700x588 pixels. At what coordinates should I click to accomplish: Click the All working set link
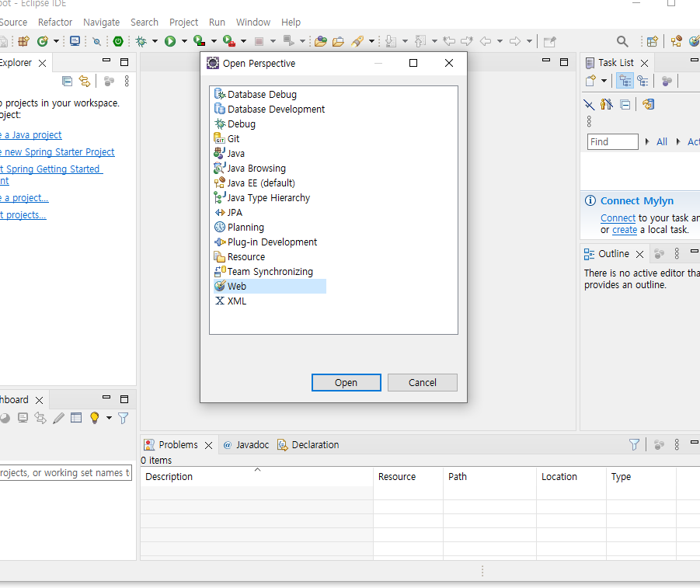662,141
